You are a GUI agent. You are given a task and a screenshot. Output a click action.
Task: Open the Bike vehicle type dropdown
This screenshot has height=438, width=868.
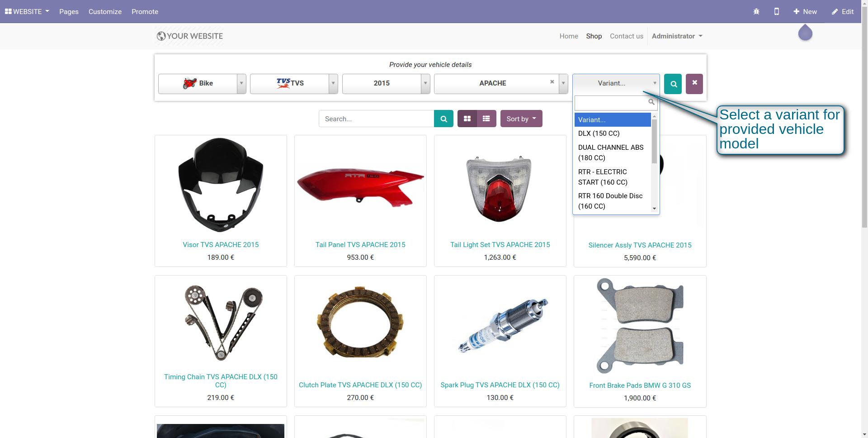(202, 84)
